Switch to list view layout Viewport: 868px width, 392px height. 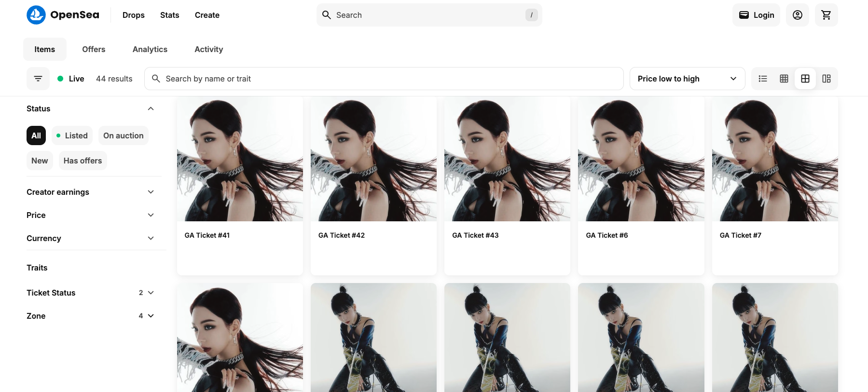click(x=763, y=79)
